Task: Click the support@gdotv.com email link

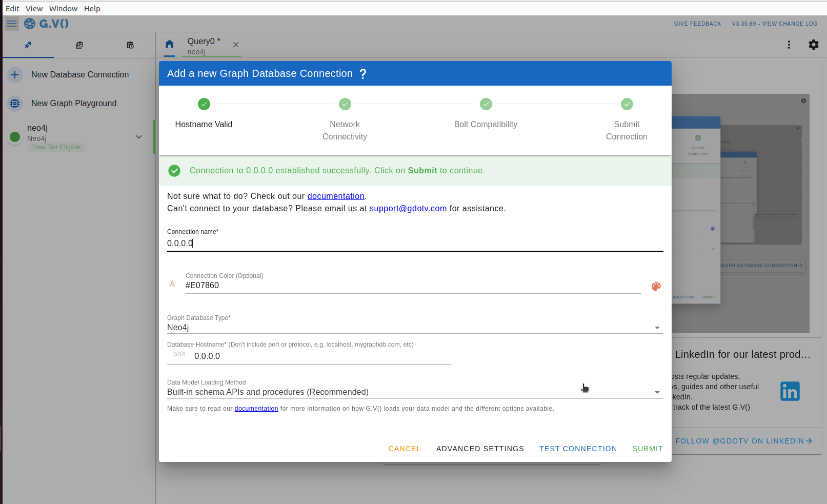Action: [408, 209]
